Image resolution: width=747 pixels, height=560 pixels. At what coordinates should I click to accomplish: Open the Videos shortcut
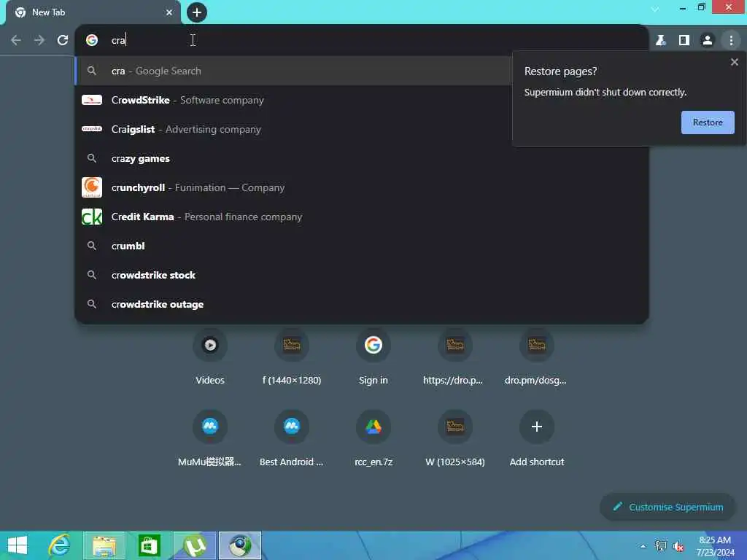(x=210, y=356)
